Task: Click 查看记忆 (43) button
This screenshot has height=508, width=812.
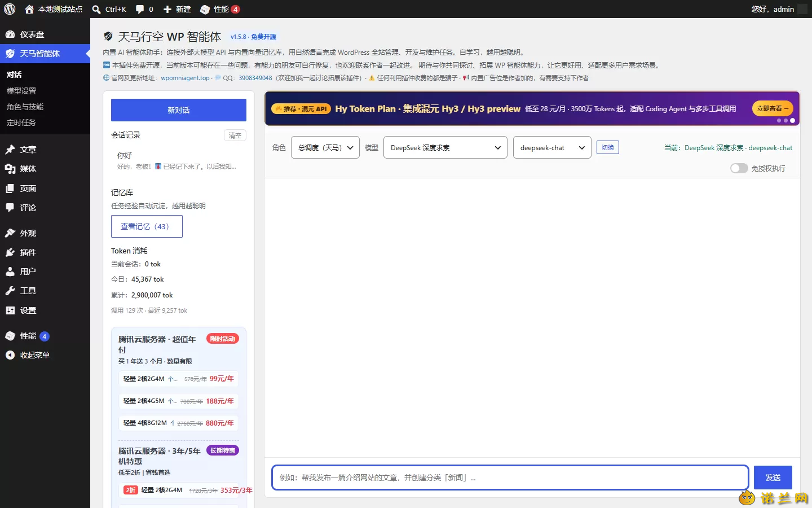Action: point(147,226)
